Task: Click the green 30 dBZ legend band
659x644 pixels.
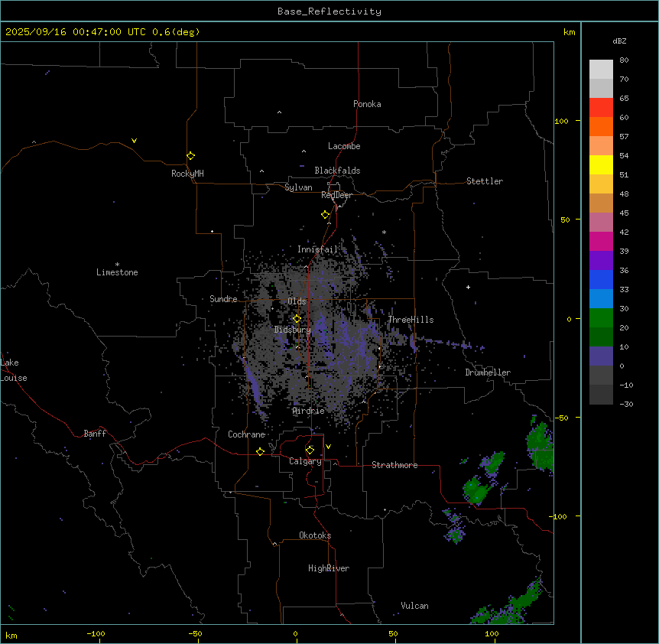Action: tap(601, 318)
